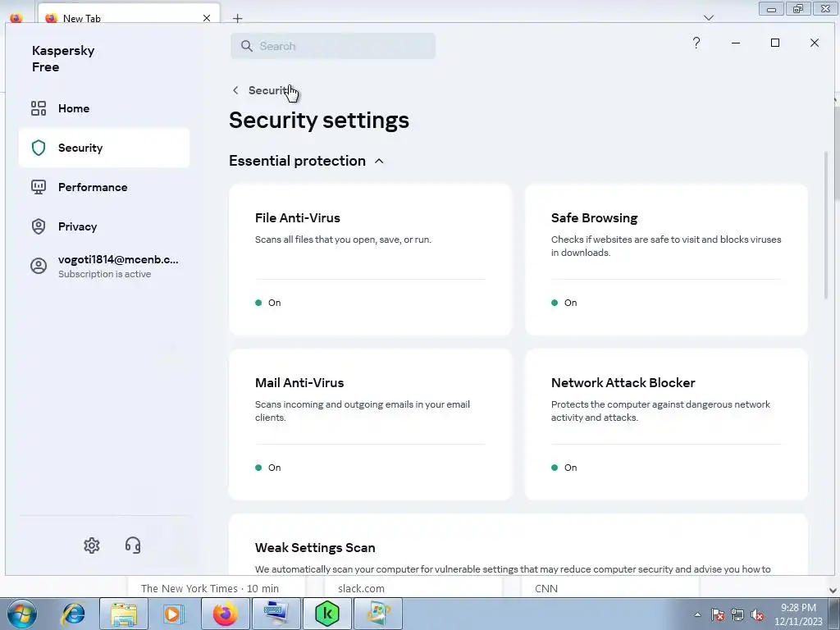Screen dimensions: 840x630
Task: Open the CNN shortcut in Firefox
Action: (x=546, y=588)
